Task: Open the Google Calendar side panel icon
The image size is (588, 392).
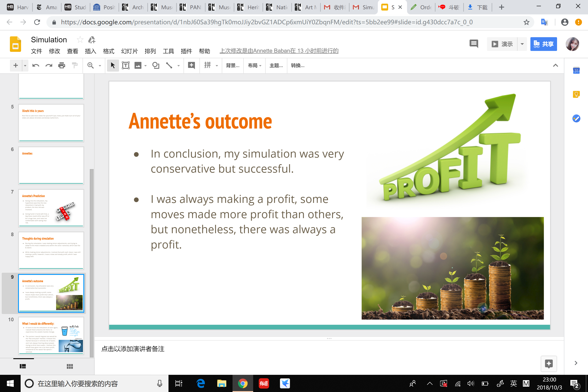Action: click(x=576, y=70)
